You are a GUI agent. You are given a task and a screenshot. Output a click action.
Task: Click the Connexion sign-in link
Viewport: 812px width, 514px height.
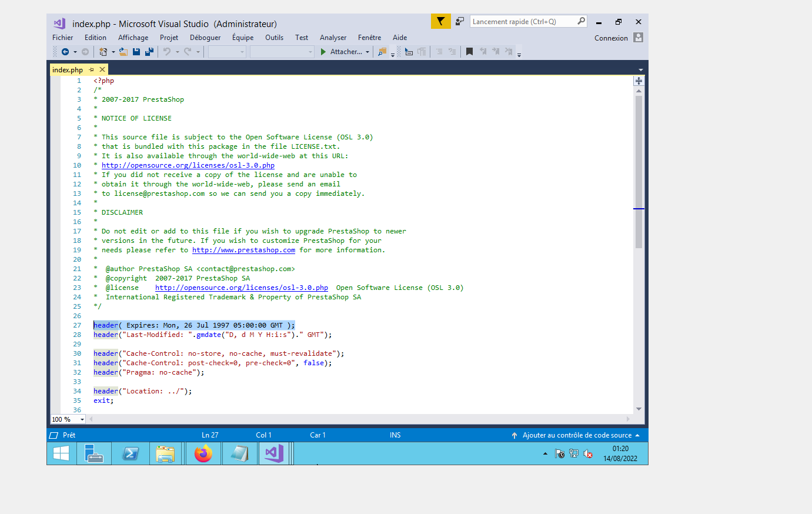pyautogui.click(x=611, y=38)
